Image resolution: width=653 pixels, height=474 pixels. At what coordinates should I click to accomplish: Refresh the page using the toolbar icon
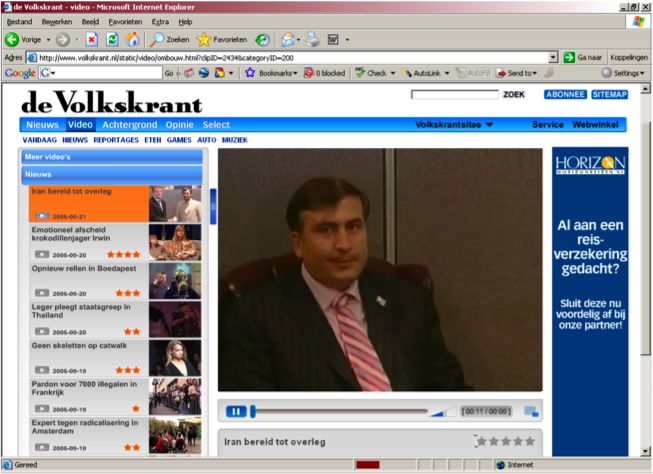(x=112, y=39)
